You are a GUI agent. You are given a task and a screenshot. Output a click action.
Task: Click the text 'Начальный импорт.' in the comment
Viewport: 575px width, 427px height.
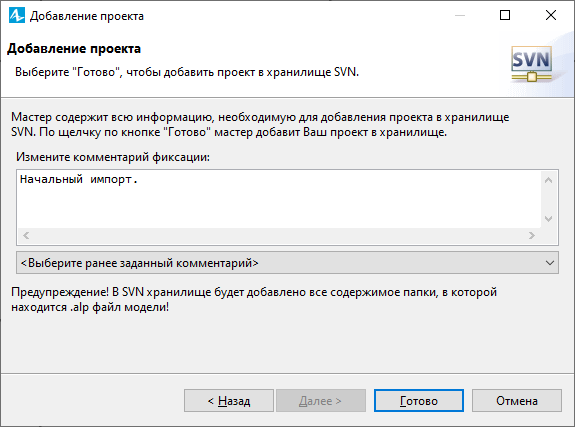(78, 179)
